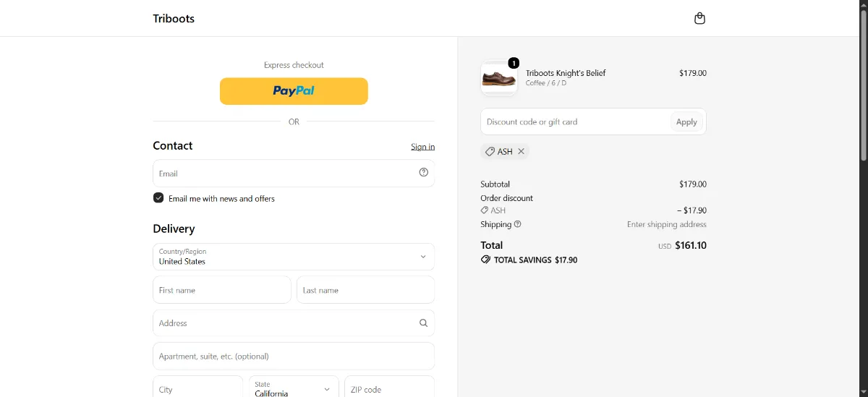This screenshot has width=868, height=397.
Task: Open the Country/Region dropdown
Action: (x=294, y=257)
